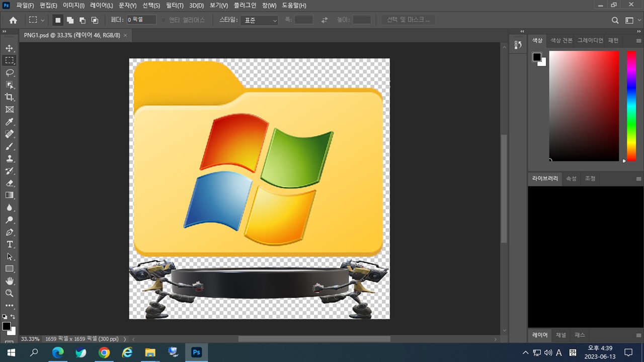This screenshot has height=362, width=644.
Task: Open the History panel icon
Action: point(518,45)
